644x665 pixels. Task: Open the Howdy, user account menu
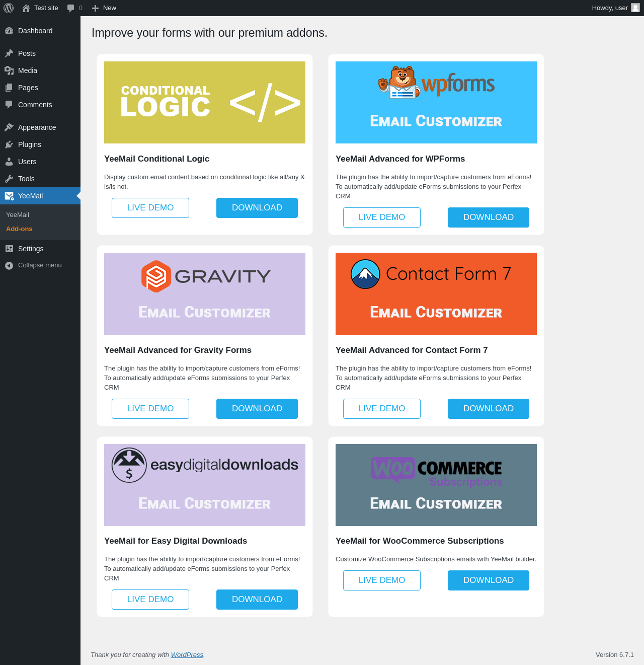615,8
